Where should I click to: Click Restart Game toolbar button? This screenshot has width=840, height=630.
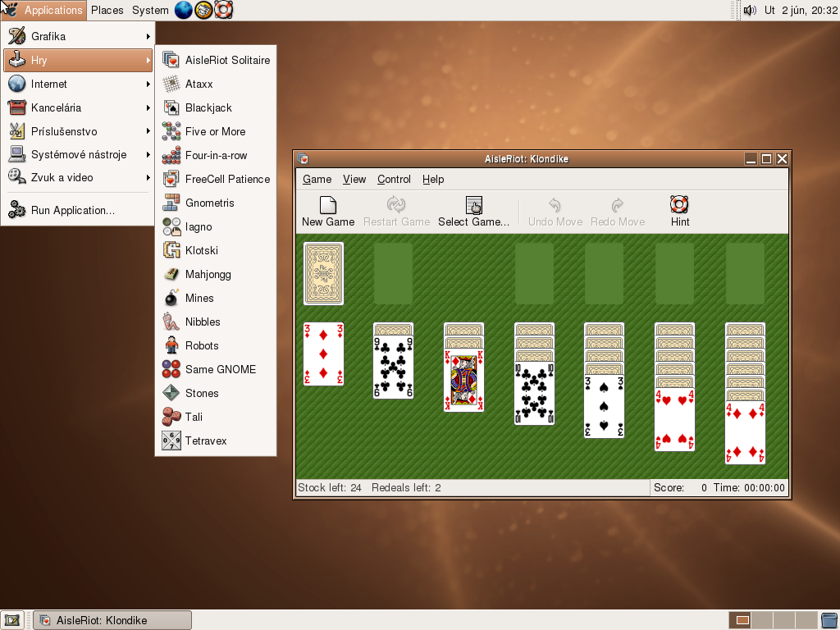(x=396, y=212)
